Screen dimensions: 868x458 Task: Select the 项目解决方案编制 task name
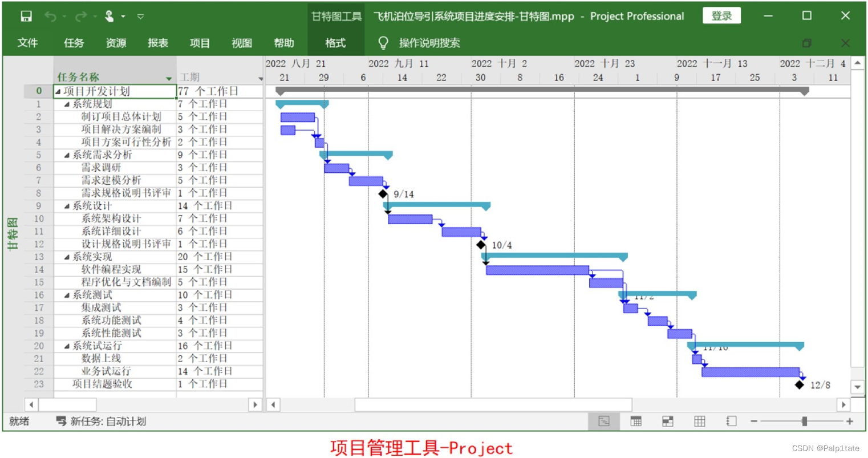121,129
